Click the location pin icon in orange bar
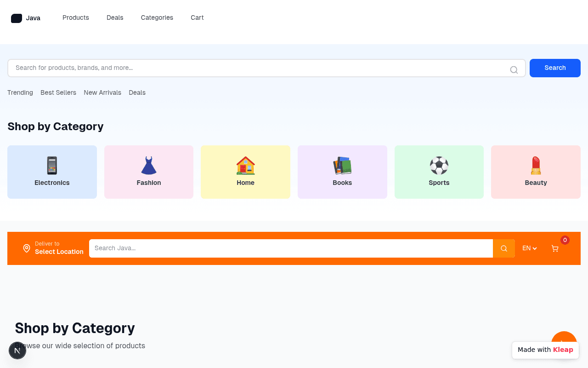This screenshot has width=588, height=368. click(x=27, y=248)
